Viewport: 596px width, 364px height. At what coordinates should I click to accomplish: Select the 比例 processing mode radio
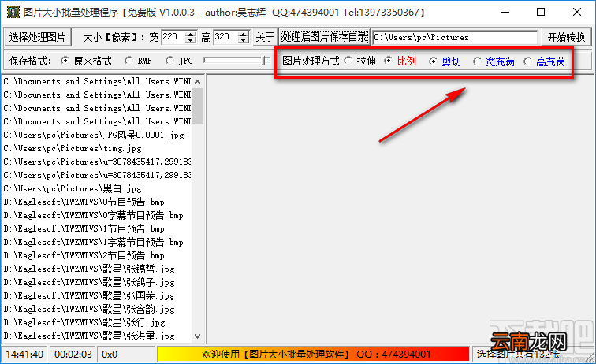(388, 61)
